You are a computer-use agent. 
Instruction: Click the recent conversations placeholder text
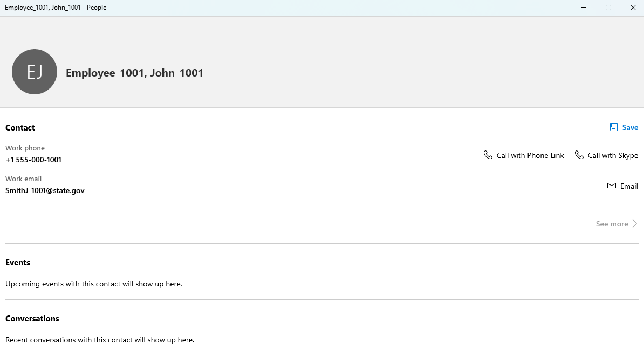coord(100,340)
